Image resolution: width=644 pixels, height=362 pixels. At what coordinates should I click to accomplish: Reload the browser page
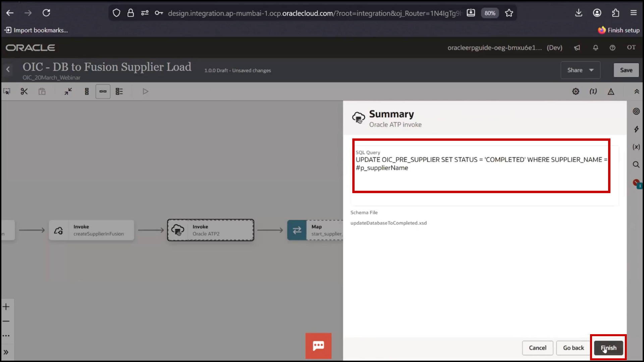point(46,13)
